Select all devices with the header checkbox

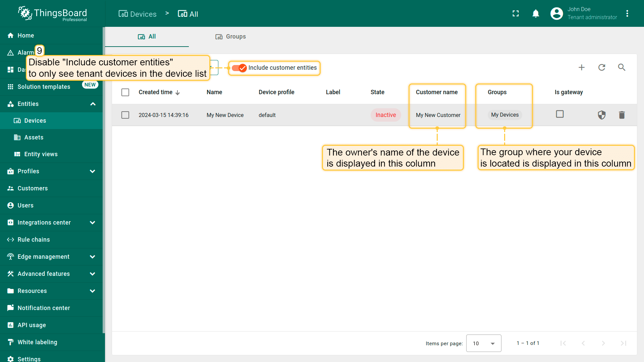point(125,92)
